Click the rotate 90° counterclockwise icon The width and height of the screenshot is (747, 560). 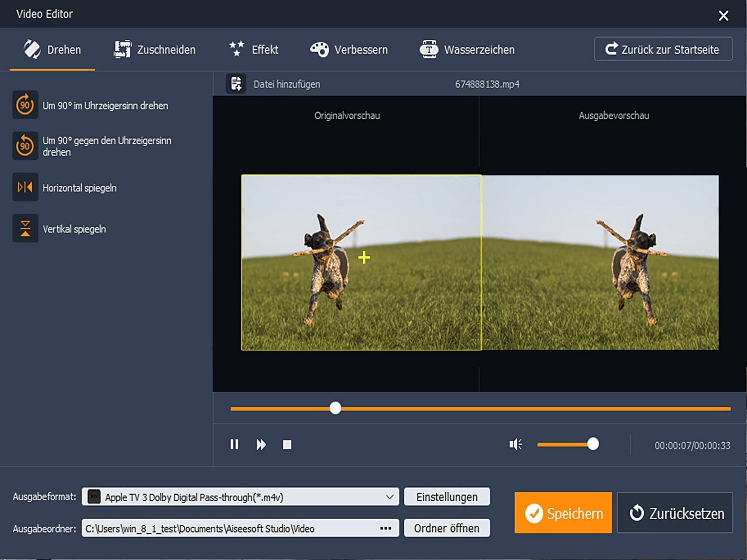pos(25,146)
